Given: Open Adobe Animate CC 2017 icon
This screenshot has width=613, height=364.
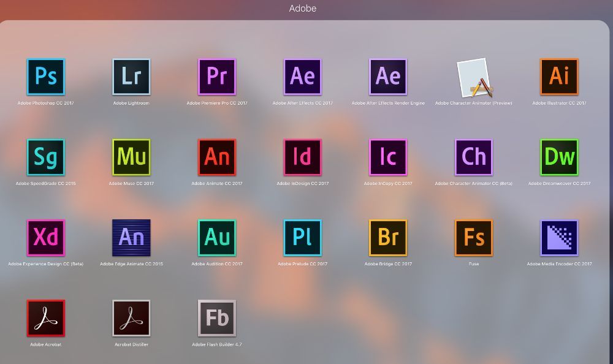Looking at the screenshot, I should pyautogui.click(x=217, y=157).
